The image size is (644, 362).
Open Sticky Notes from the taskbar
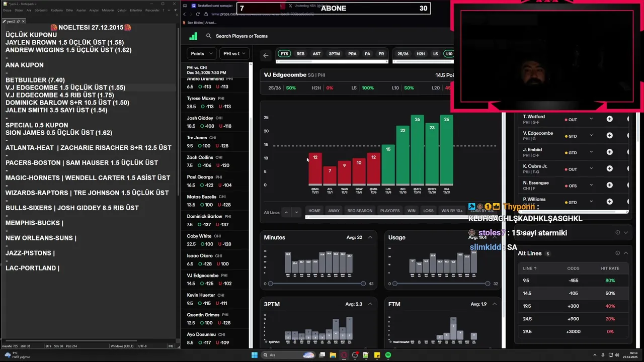point(377,355)
